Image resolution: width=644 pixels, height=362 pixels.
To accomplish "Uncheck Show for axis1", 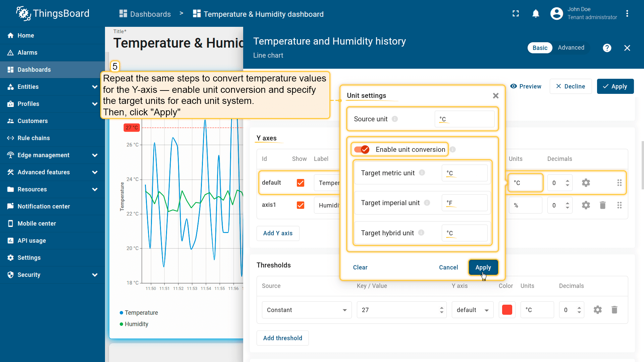I will [300, 205].
